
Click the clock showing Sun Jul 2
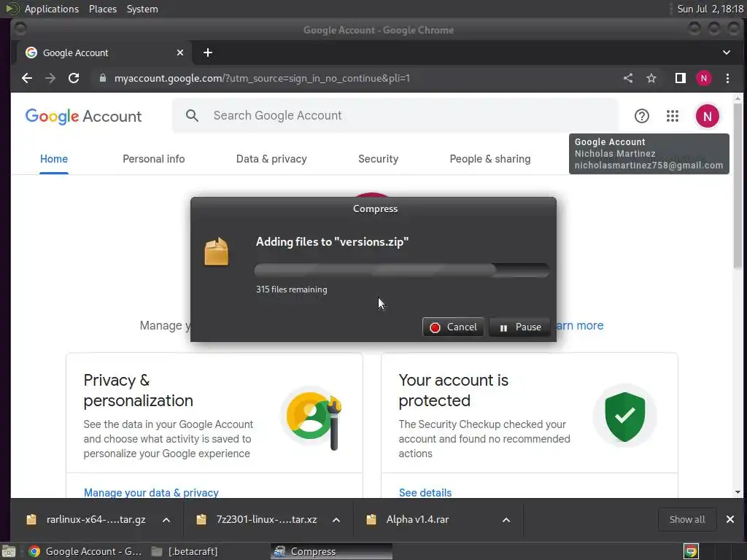(x=710, y=9)
